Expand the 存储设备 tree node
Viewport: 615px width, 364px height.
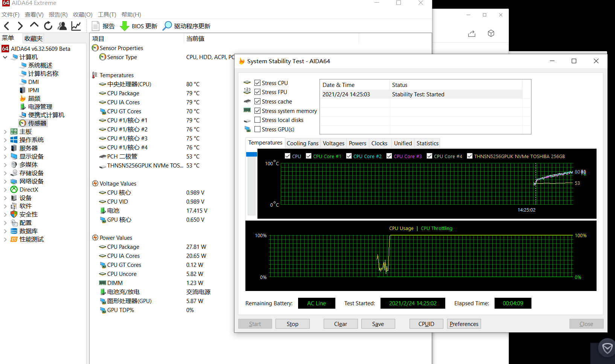5,173
